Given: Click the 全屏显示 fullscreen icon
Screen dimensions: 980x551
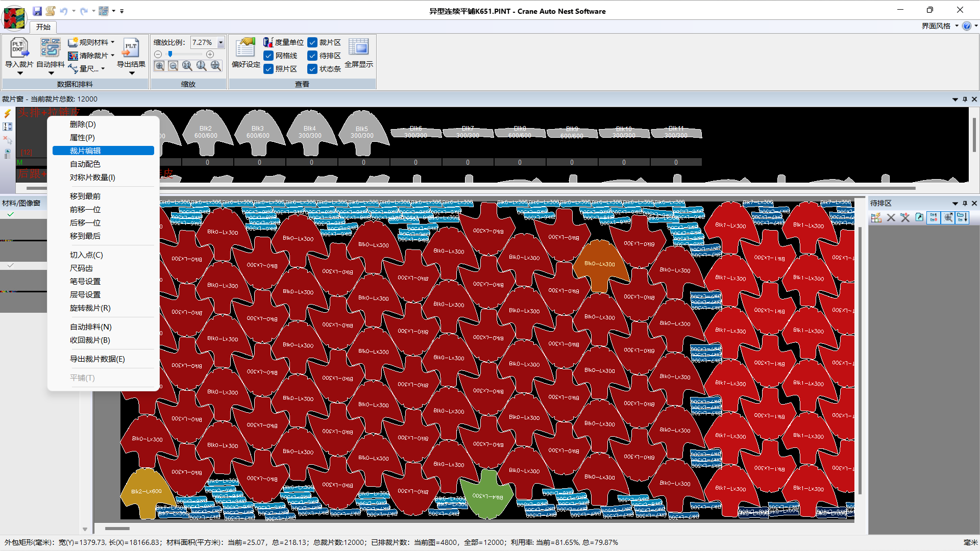Looking at the screenshot, I should (358, 47).
